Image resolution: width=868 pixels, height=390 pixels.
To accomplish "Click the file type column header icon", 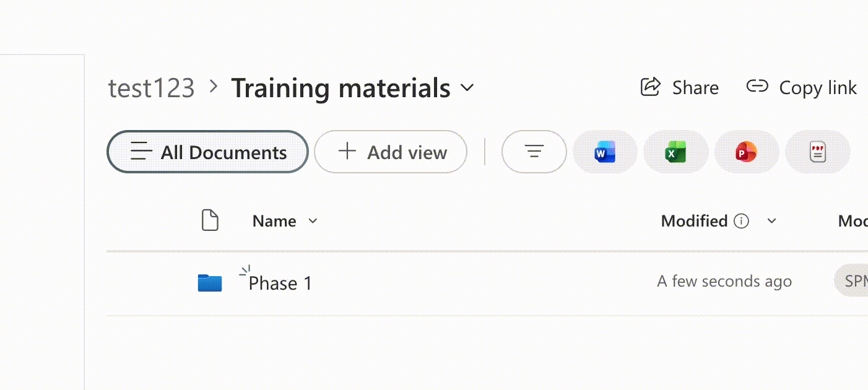I will click(210, 220).
